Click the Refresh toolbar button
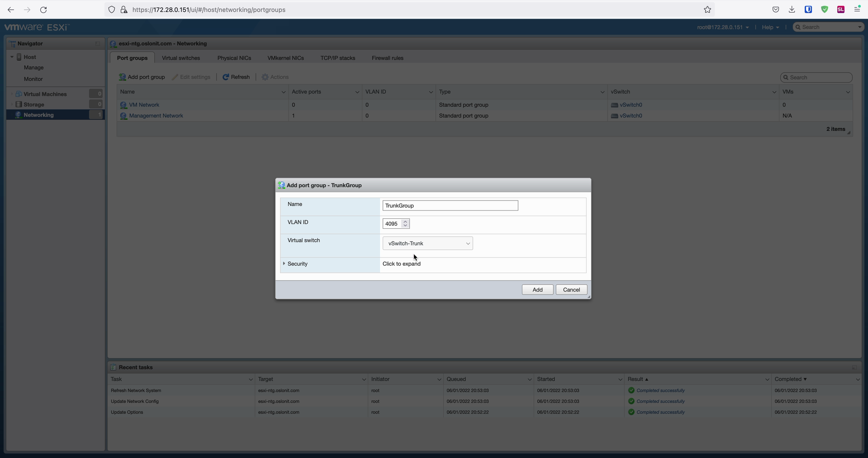 click(x=236, y=77)
